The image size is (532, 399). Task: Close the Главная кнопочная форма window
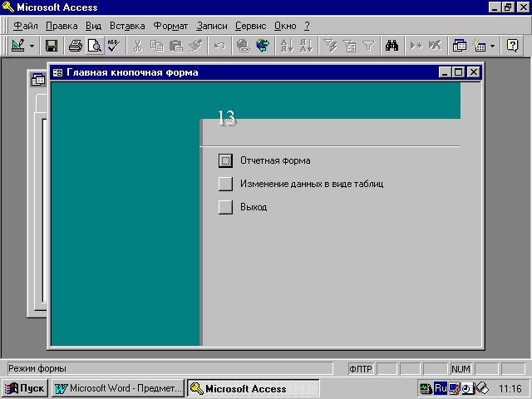pyautogui.click(x=474, y=72)
